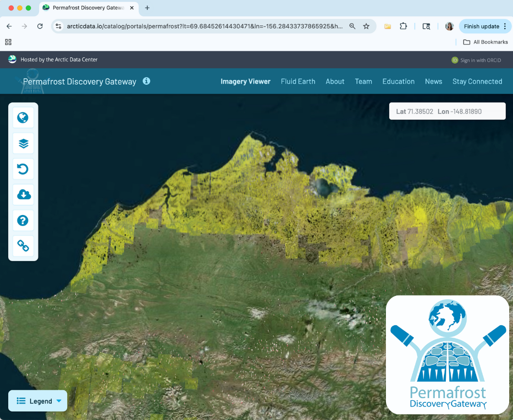Open the Layers panel icon
This screenshot has height=420, width=513.
(23, 143)
